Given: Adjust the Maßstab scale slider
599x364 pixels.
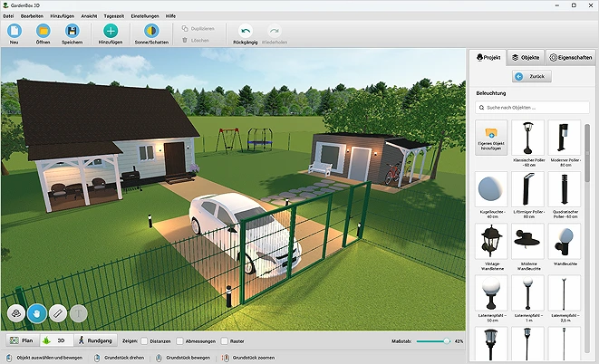Looking at the screenshot, I should (x=433, y=341).
